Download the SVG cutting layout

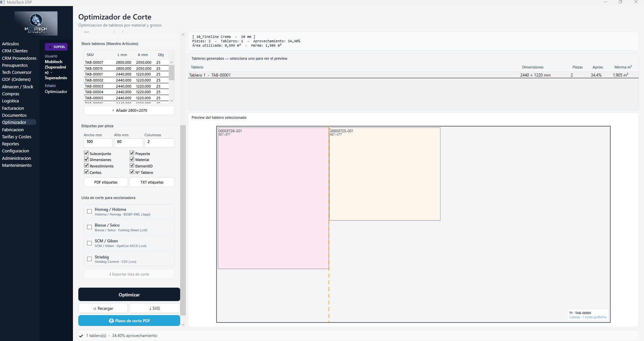tap(155, 308)
